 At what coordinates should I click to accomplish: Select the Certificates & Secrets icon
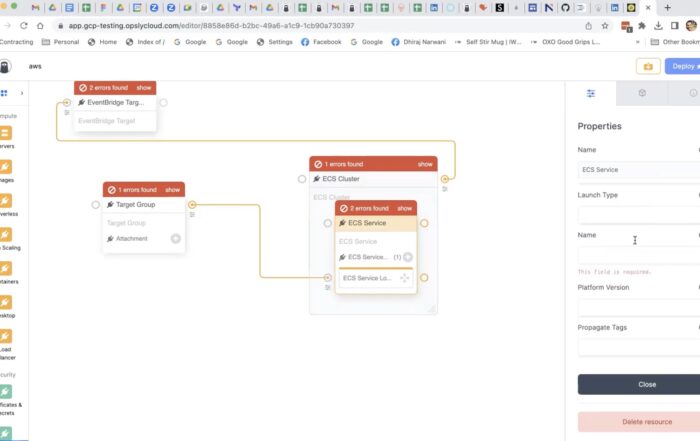click(x=6, y=392)
